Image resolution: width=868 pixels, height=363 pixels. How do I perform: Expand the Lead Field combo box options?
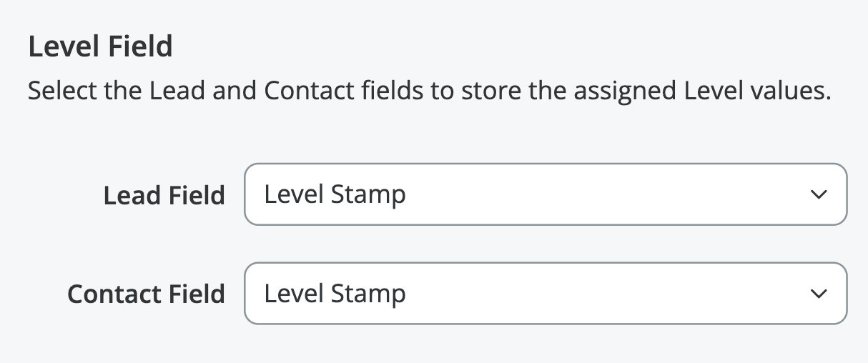click(x=546, y=194)
